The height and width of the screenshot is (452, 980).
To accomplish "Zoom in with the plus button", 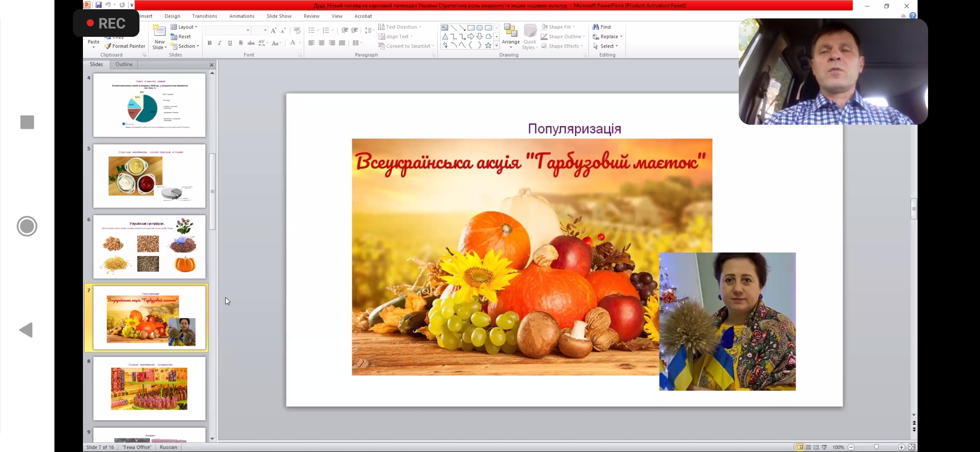I will (x=901, y=447).
